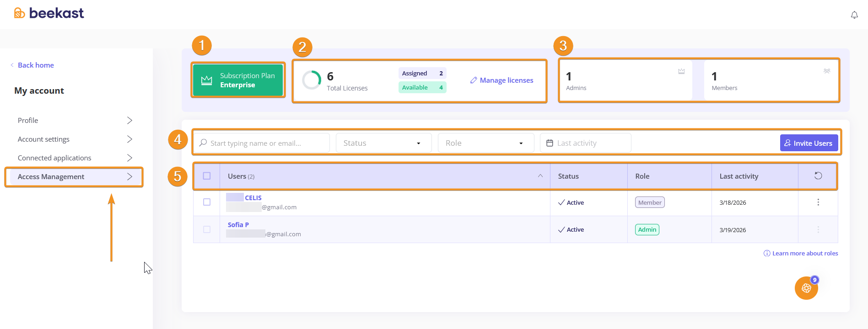Click the sort arrow in Users column

click(540, 176)
